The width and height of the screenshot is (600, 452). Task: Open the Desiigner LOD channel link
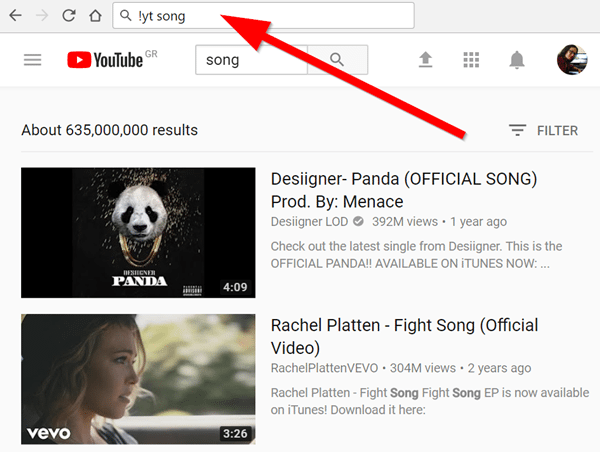[x=309, y=222]
